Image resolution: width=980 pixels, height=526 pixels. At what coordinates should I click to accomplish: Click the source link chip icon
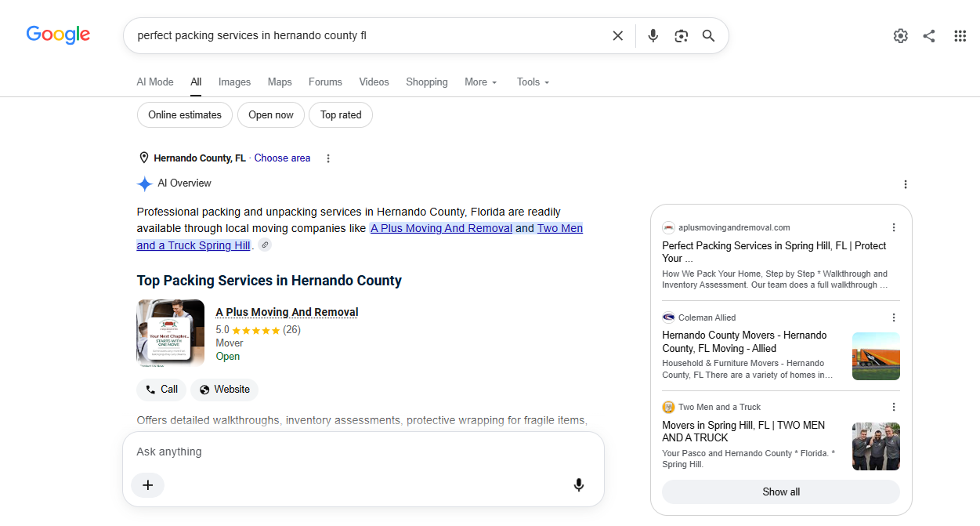[x=266, y=245]
